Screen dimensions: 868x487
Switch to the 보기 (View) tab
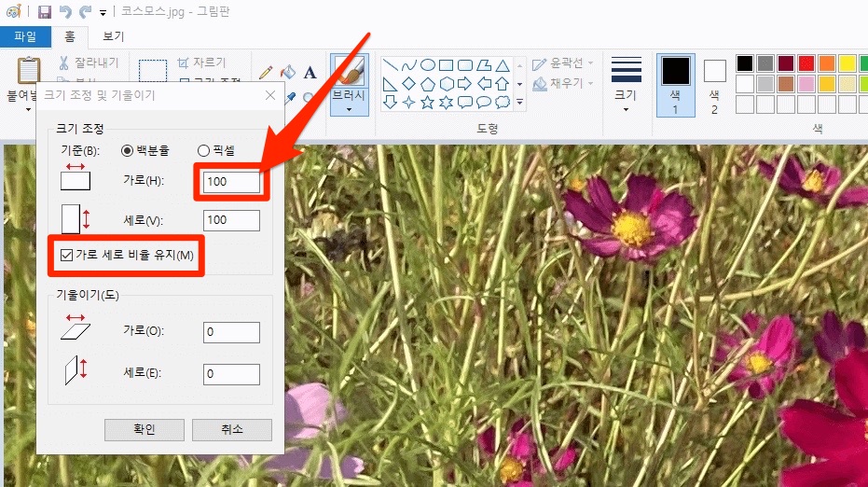(114, 36)
